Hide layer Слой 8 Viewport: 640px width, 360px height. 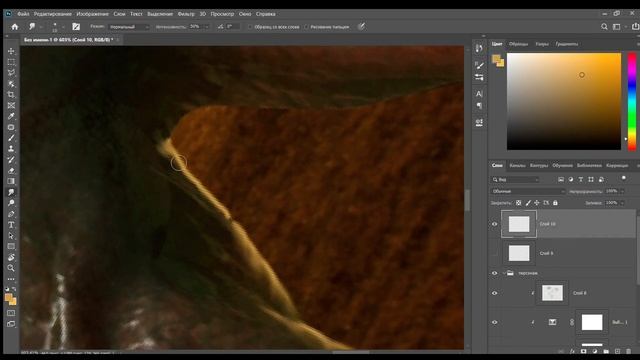pyautogui.click(x=494, y=293)
